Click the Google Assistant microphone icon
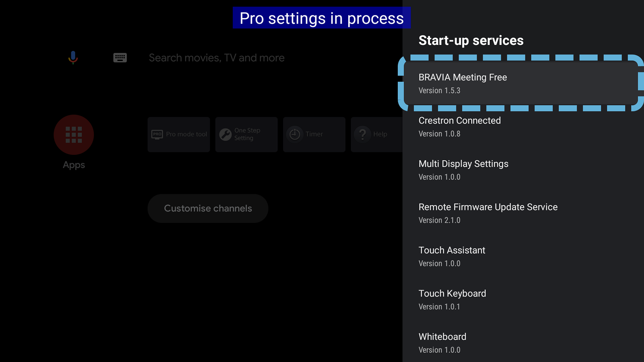 click(x=73, y=58)
